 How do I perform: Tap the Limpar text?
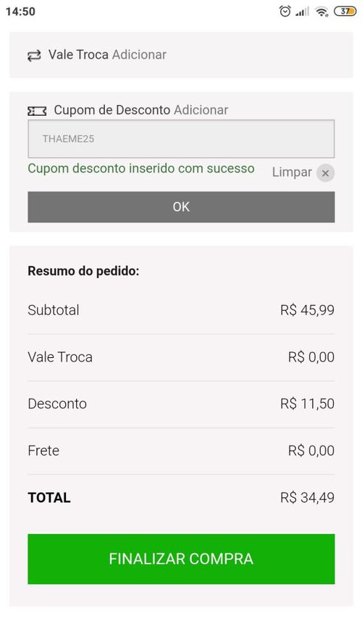pos(292,172)
